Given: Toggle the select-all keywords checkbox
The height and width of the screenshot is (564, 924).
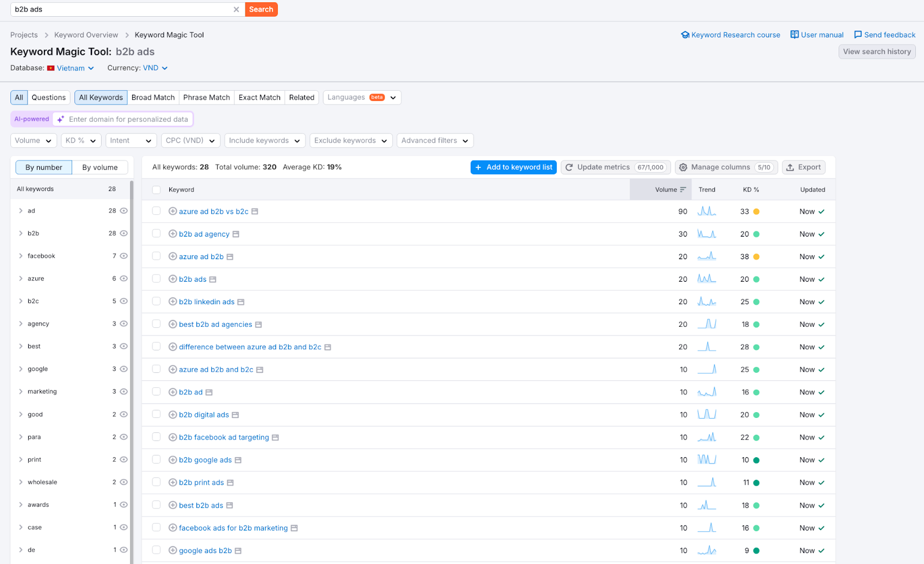Looking at the screenshot, I should (x=157, y=189).
